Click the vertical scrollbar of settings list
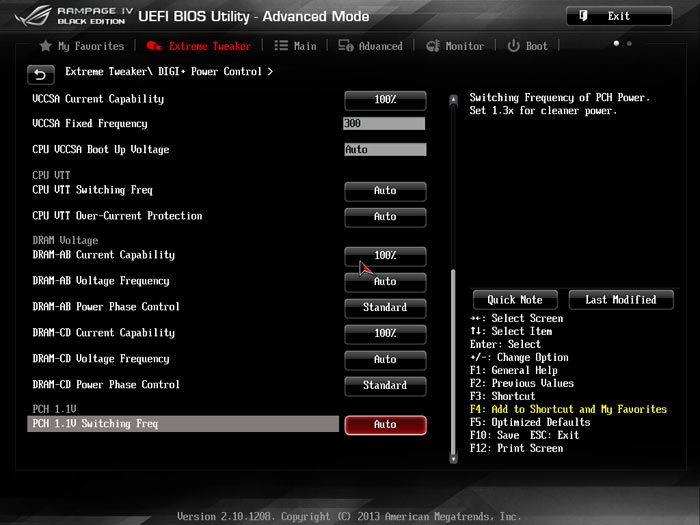This screenshot has height=525, width=700. 453,360
